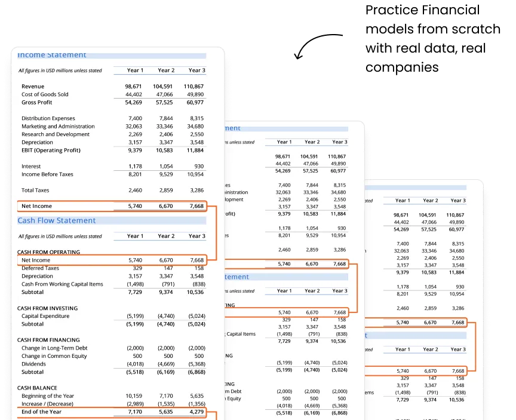
Task: Select Deferred Taxes Year 1 value 329, front sheet
Action: point(137,268)
